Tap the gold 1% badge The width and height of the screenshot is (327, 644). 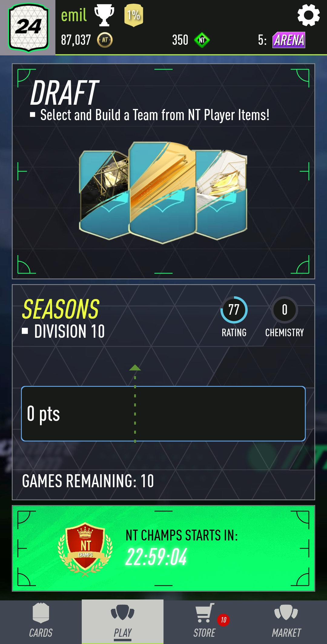[x=134, y=15]
